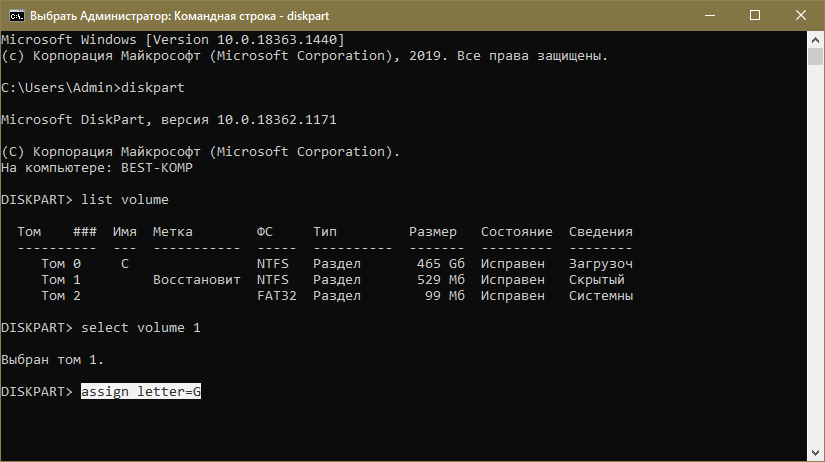Maximize the command prompt window
Image resolution: width=825 pixels, height=462 pixels.
coord(741,16)
